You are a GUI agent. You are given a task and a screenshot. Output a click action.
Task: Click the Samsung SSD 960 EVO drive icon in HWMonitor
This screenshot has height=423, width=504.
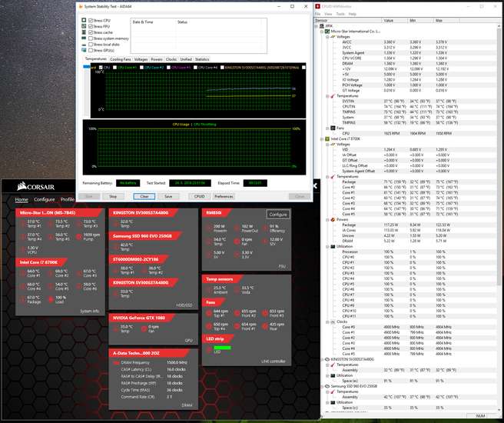pyautogui.click(x=327, y=386)
